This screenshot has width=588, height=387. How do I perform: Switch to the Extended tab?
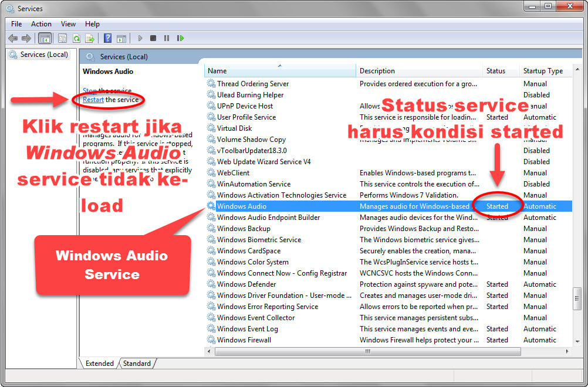99,364
